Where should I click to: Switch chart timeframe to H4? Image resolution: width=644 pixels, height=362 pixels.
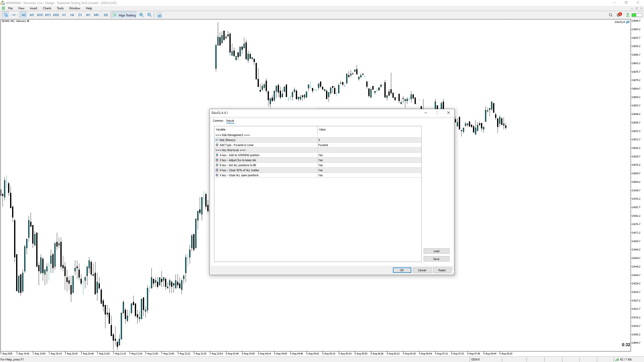72,15
